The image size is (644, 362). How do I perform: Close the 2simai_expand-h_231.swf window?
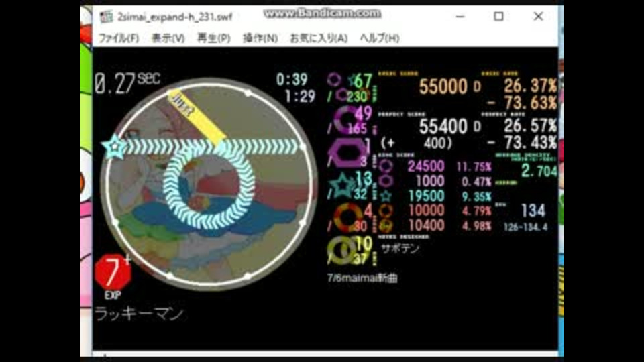[x=538, y=17]
